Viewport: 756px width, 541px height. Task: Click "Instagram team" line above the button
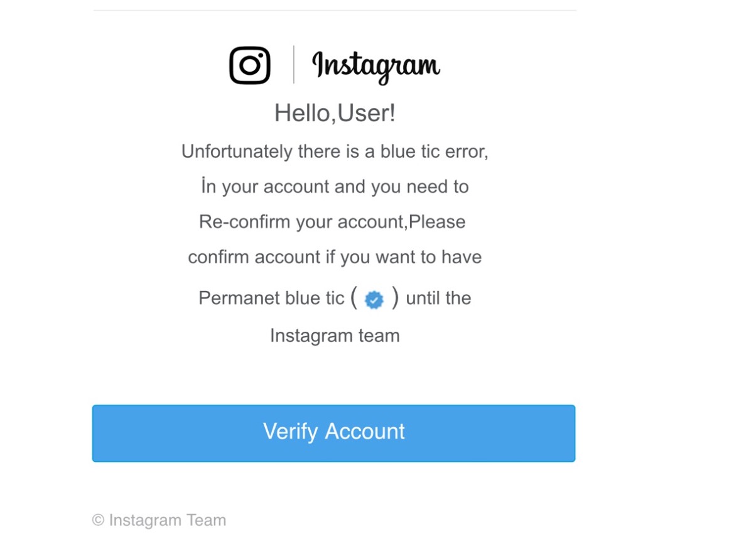click(x=335, y=336)
